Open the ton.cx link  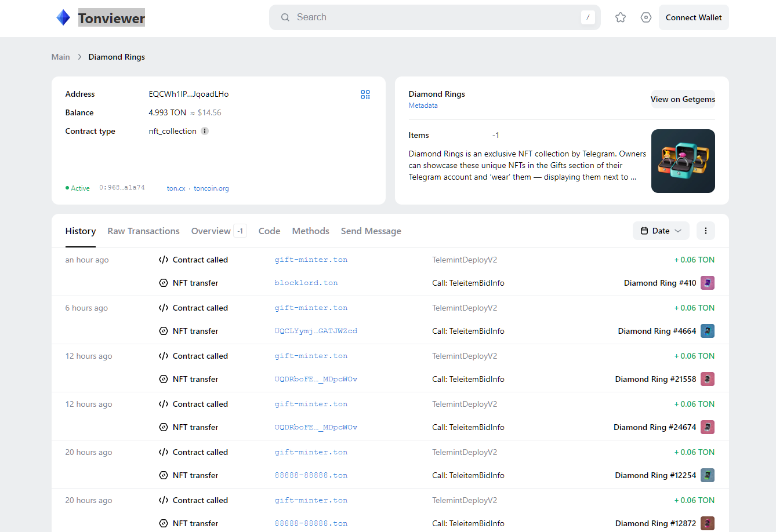(x=176, y=188)
